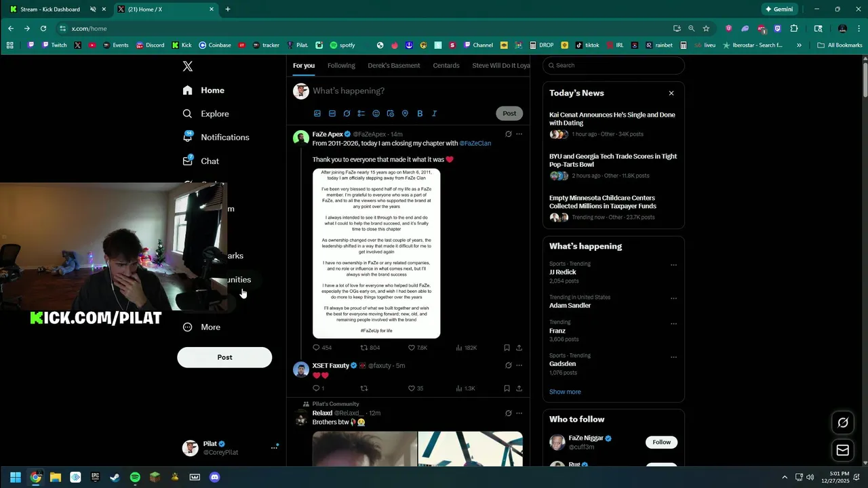Close the Today's News panel

[671, 93]
